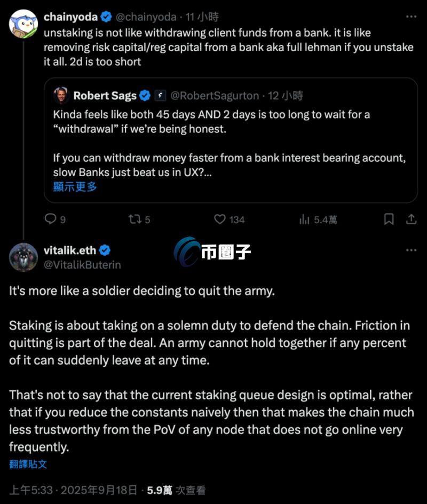Open vitalik.eth's profile avatar

coord(23,257)
